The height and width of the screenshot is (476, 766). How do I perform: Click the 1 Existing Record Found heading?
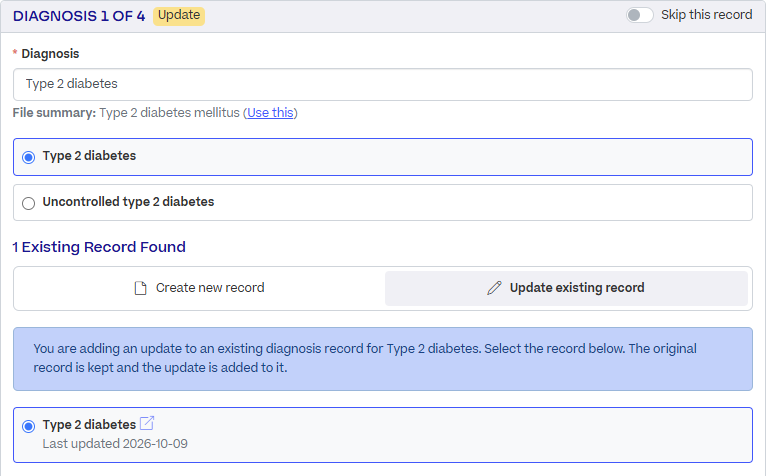click(x=99, y=247)
